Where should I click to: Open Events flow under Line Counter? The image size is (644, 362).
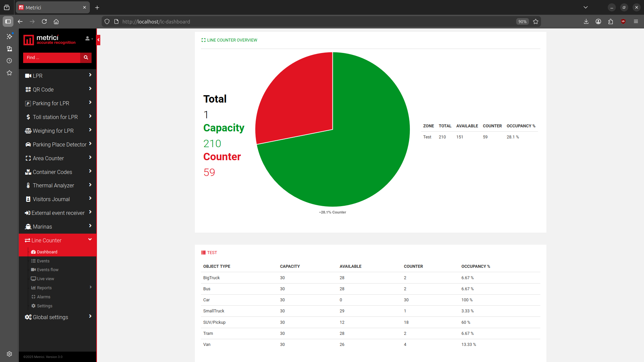click(48, 270)
